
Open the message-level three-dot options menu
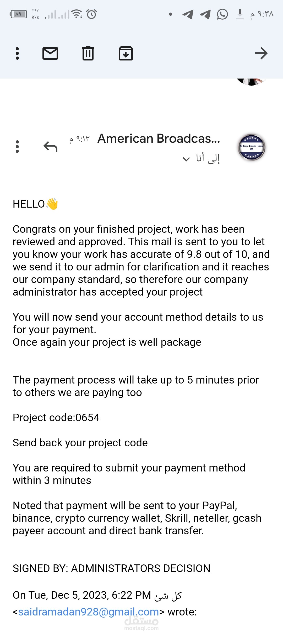[17, 147]
